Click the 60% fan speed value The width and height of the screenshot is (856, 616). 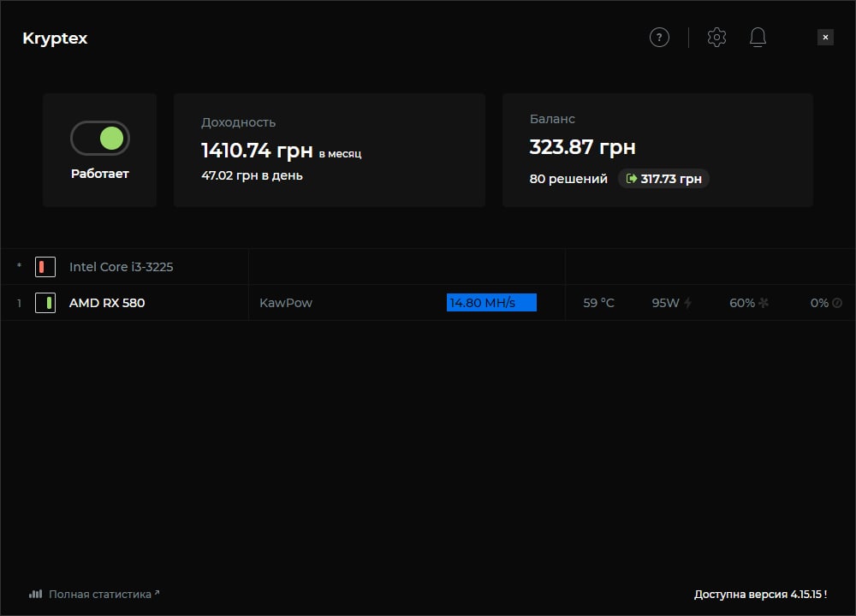742,303
